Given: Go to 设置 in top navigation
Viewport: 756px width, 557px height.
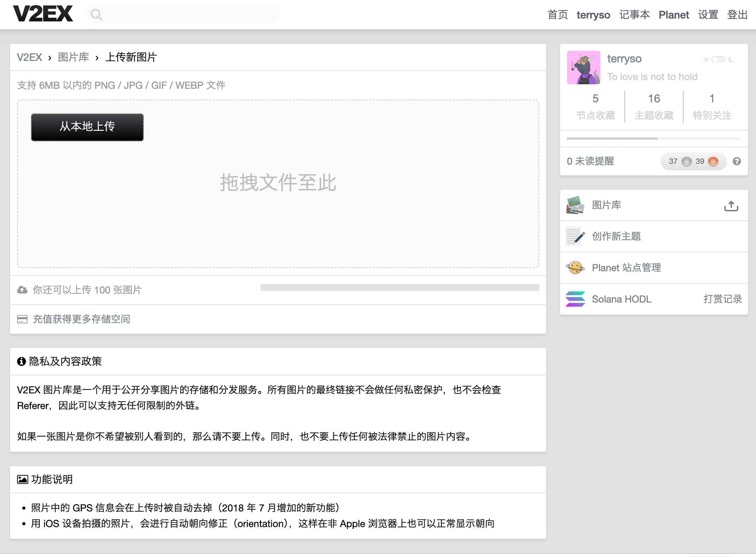Looking at the screenshot, I should click(x=708, y=15).
